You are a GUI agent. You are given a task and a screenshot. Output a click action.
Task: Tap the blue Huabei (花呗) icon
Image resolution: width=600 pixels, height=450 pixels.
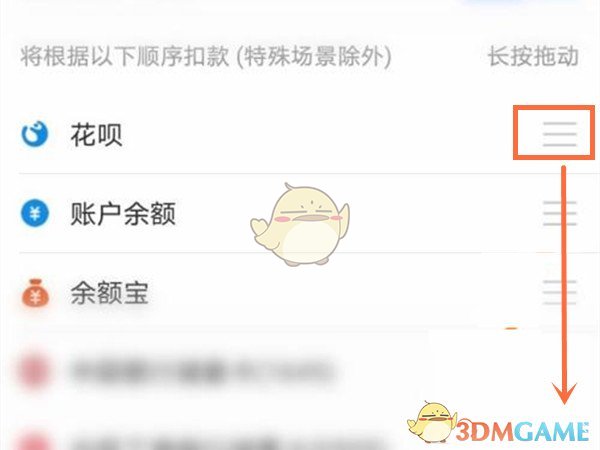pos(35,134)
